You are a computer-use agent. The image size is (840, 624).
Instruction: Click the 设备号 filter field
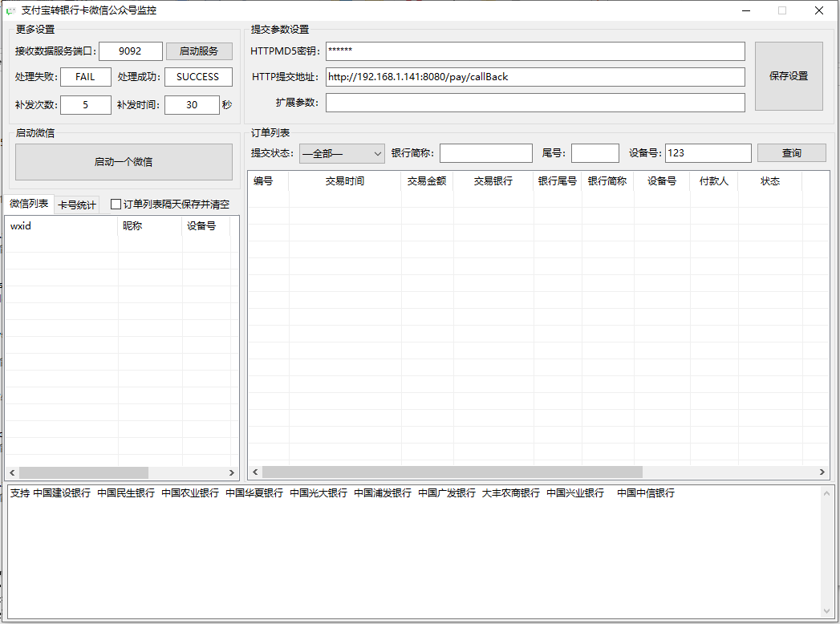[708, 153]
